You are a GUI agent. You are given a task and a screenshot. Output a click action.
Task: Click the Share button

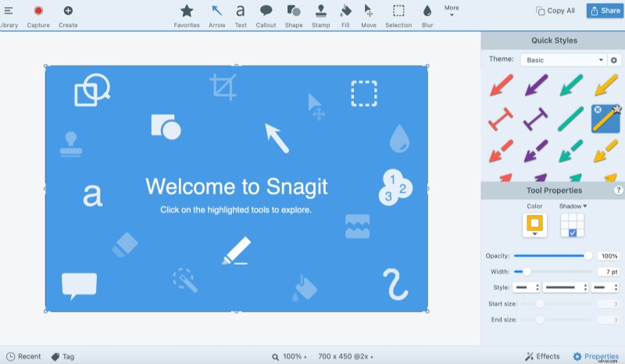[604, 11]
